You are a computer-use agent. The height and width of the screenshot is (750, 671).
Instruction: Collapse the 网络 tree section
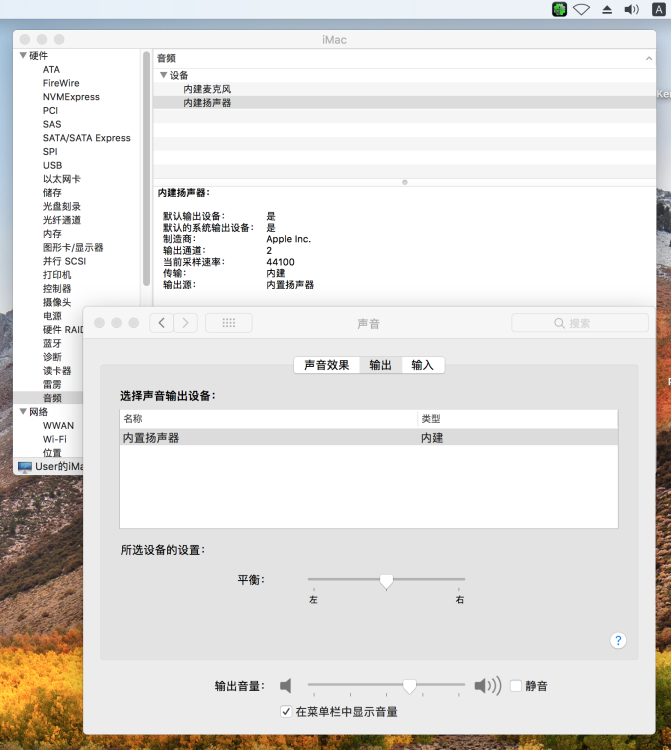[23, 412]
